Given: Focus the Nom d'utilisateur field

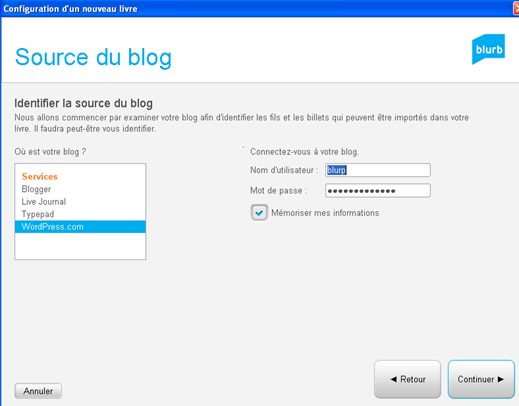Looking at the screenshot, I should (378, 170).
